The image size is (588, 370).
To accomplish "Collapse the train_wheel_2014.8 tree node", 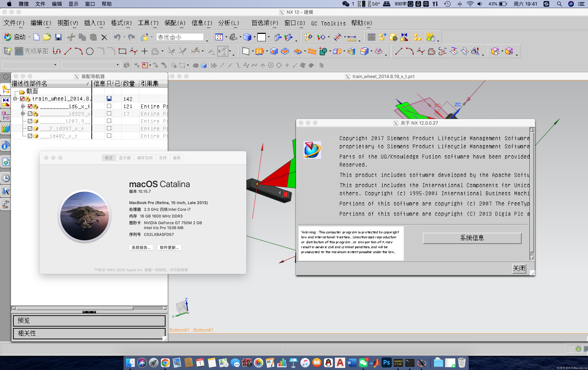I will (15, 99).
